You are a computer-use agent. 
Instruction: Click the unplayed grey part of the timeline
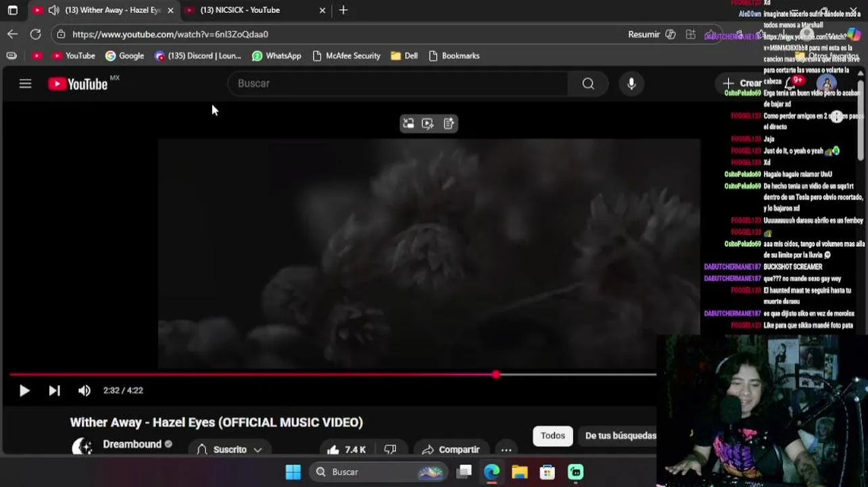(x=578, y=374)
